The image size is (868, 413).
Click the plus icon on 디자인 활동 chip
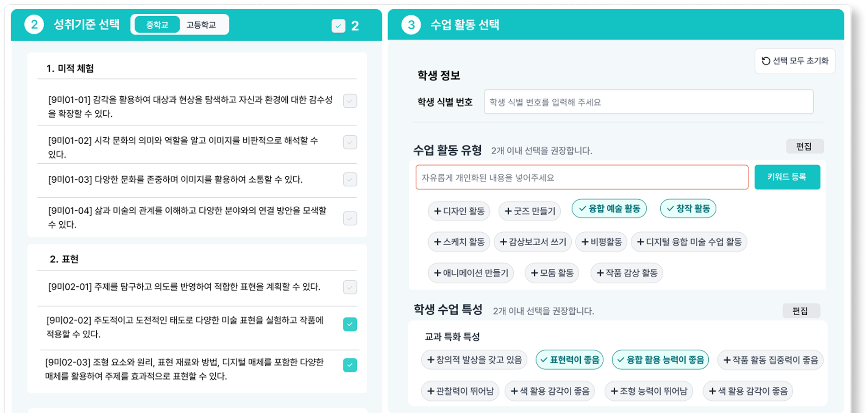click(x=438, y=211)
